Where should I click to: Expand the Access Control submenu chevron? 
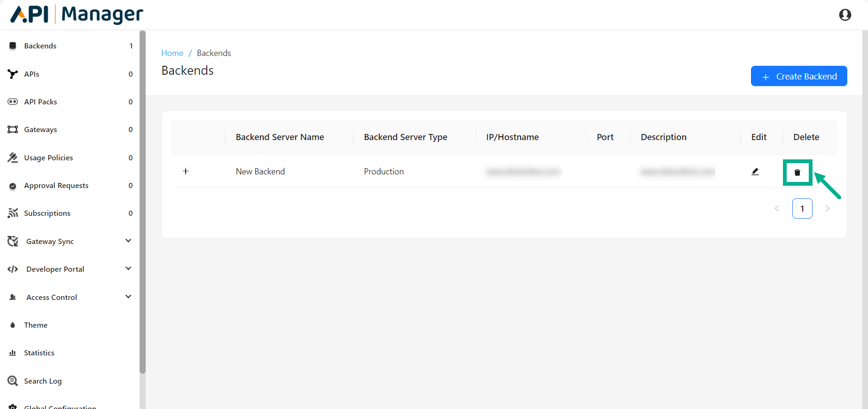(x=128, y=297)
